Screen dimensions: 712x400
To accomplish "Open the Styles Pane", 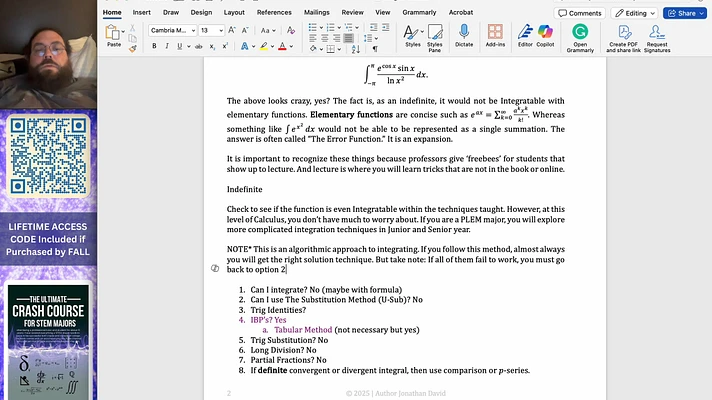I will pos(435,38).
